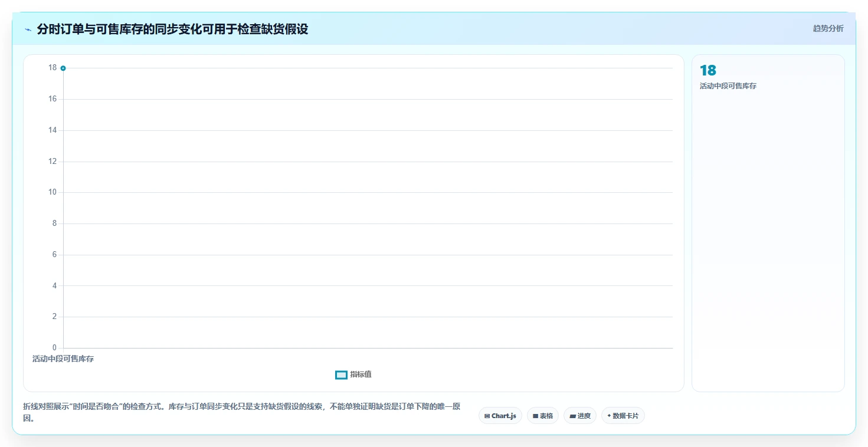The width and height of the screenshot is (868, 447).
Task: Click the x-axis label 活动中段可售库存
Action: [x=63, y=359]
